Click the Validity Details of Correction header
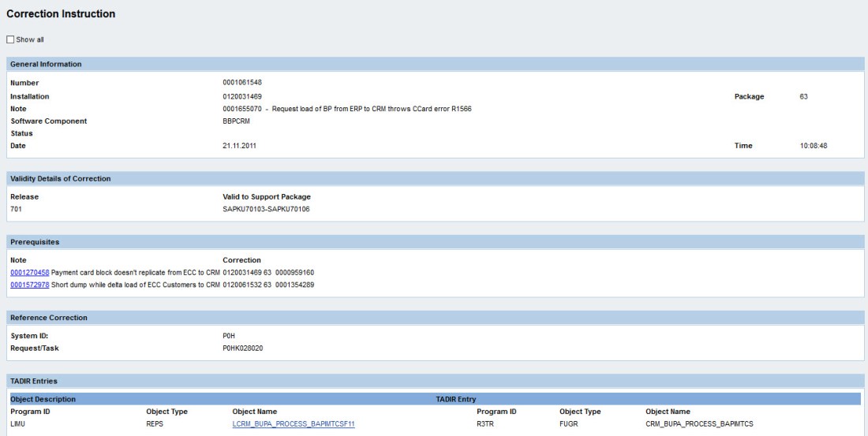Image resolution: width=868 pixels, height=436 pixels. 60,179
